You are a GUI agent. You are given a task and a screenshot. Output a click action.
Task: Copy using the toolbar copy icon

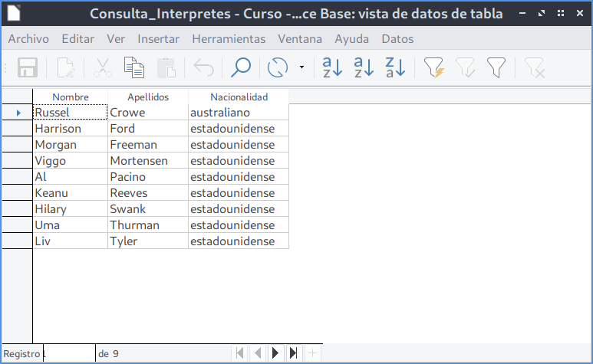[134, 68]
